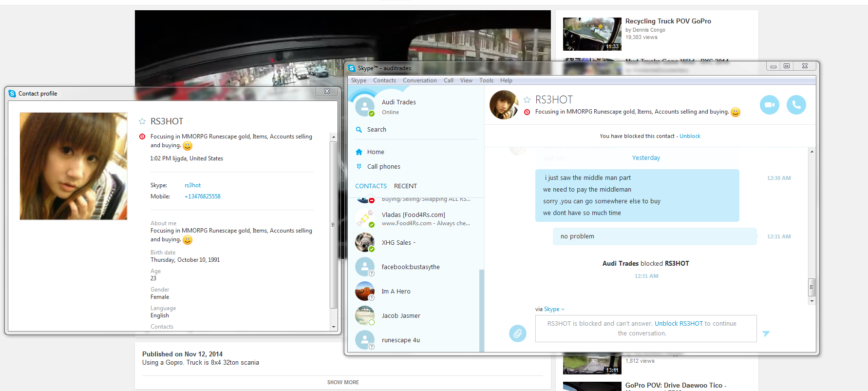The width and height of the screenshot is (868, 391).
Task: Click the send message arrow icon
Action: (766, 333)
